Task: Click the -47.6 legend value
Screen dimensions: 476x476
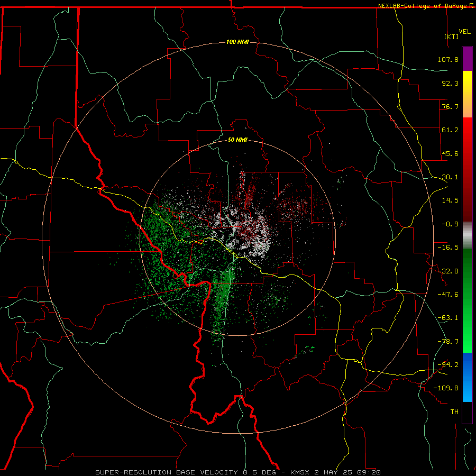Action: point(448,295)
